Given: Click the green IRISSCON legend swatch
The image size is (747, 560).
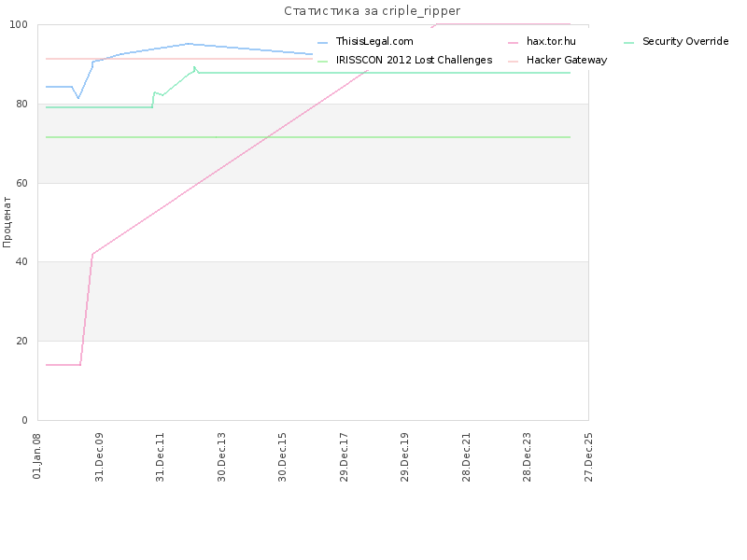Looking at the screenshot, I should click(x=322, y=62).
